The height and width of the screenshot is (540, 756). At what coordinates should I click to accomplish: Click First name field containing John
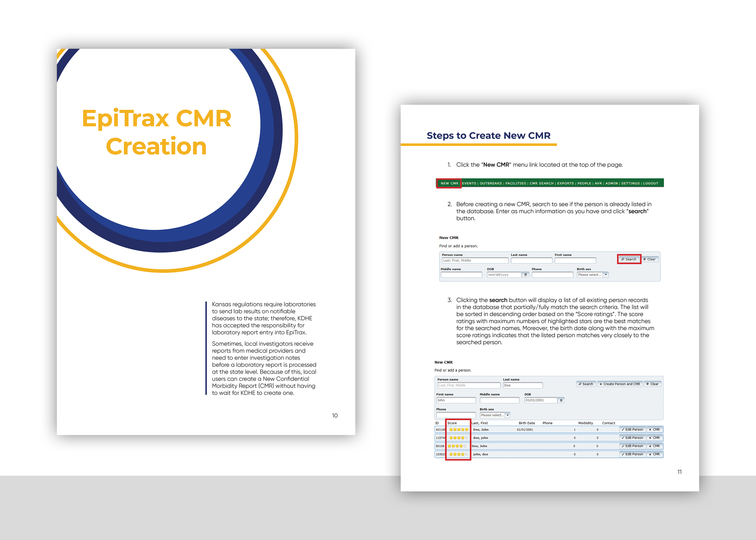(456, 400)
